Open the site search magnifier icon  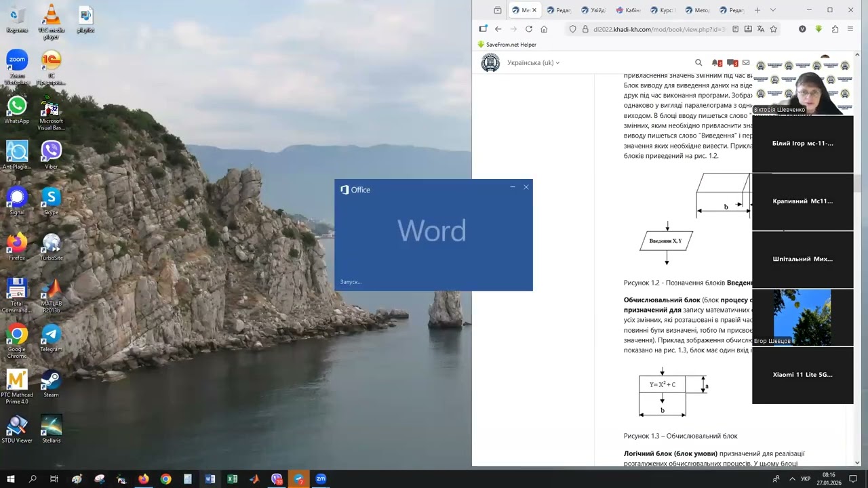click(698, 62)
